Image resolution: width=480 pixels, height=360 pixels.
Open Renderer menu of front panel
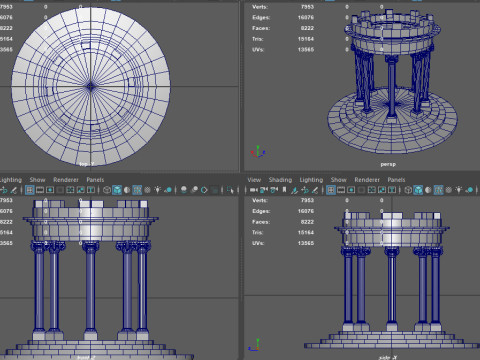click(66, 180)
